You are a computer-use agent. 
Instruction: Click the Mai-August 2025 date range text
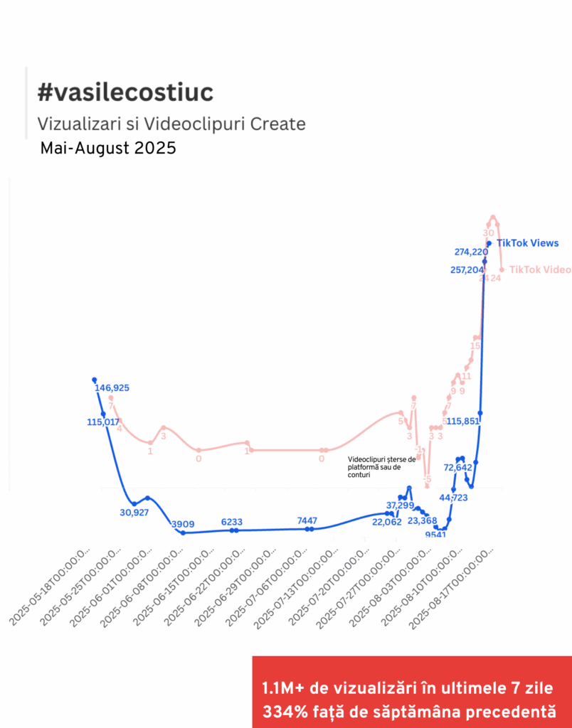[108, 149]
